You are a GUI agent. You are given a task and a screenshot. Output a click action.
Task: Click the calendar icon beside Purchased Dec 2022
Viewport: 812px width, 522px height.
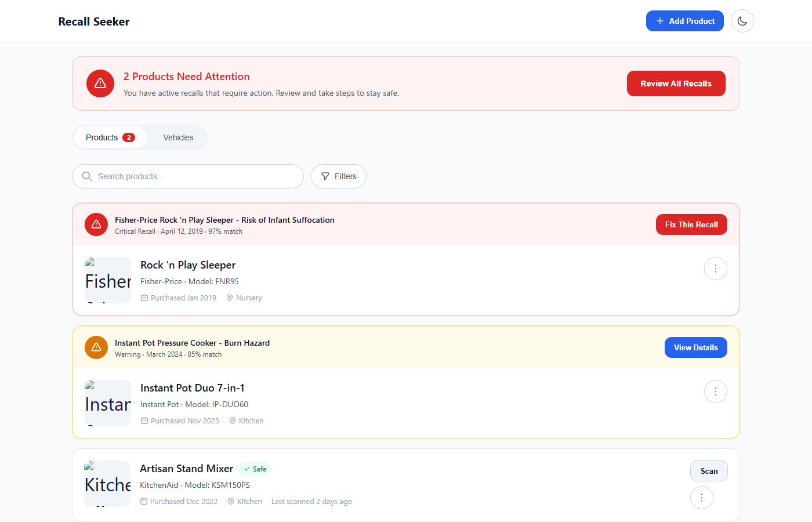(x=144, y=502)
